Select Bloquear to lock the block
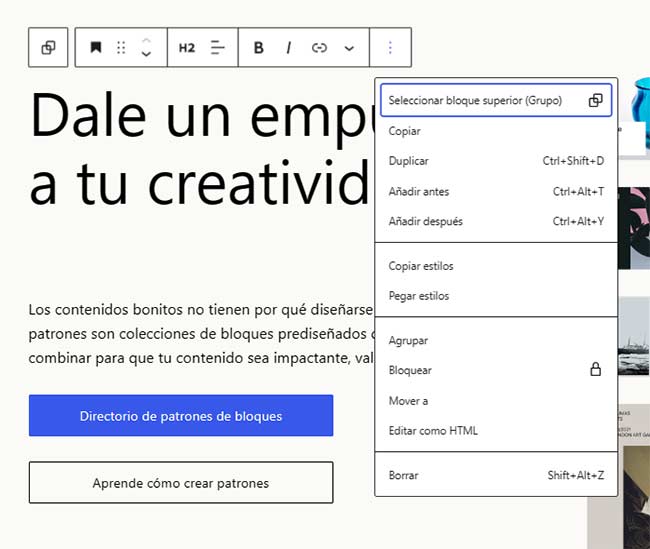The height and width of the screenshot is (549, 650). point(496,370)
